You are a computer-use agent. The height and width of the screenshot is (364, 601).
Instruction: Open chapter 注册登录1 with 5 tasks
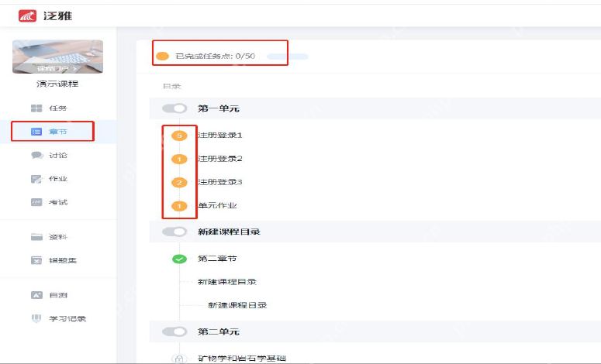(x=220, y=135)
